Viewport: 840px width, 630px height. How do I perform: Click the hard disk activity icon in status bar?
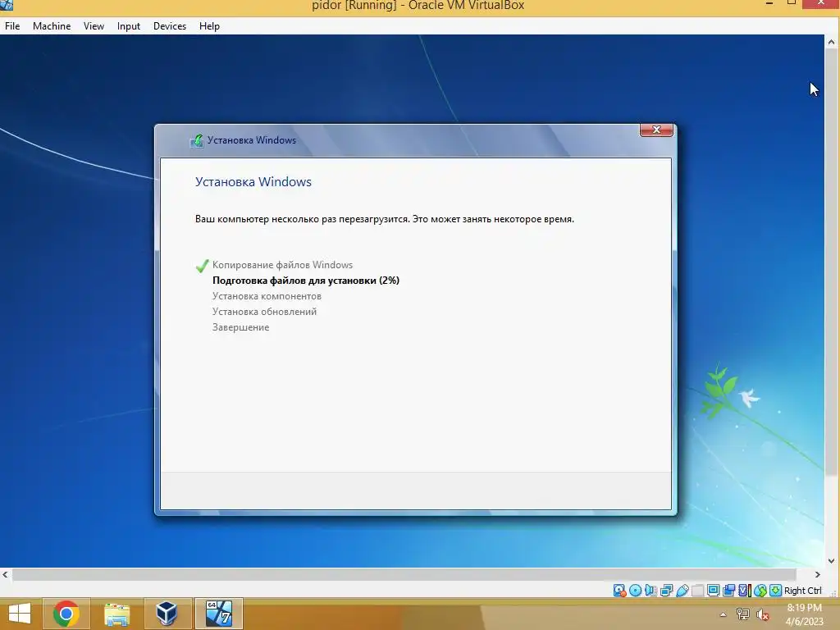(619, 591)
